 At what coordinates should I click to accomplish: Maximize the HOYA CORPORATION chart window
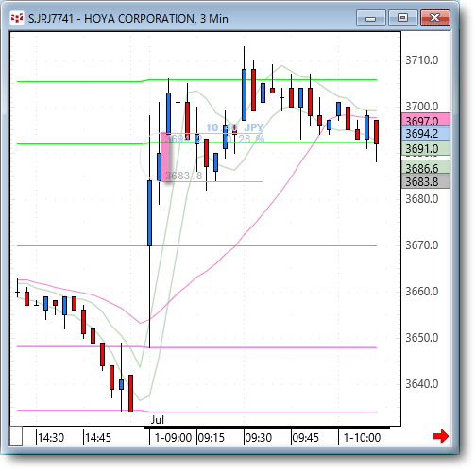402,18
